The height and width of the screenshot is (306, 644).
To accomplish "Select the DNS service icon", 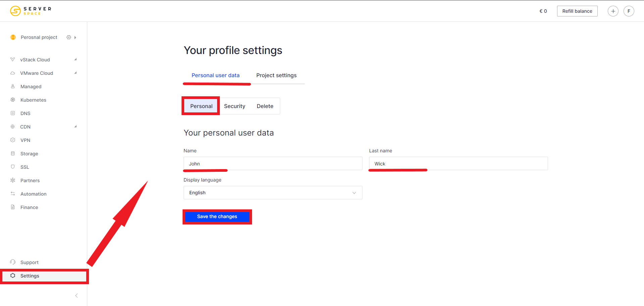I will 12,113.
